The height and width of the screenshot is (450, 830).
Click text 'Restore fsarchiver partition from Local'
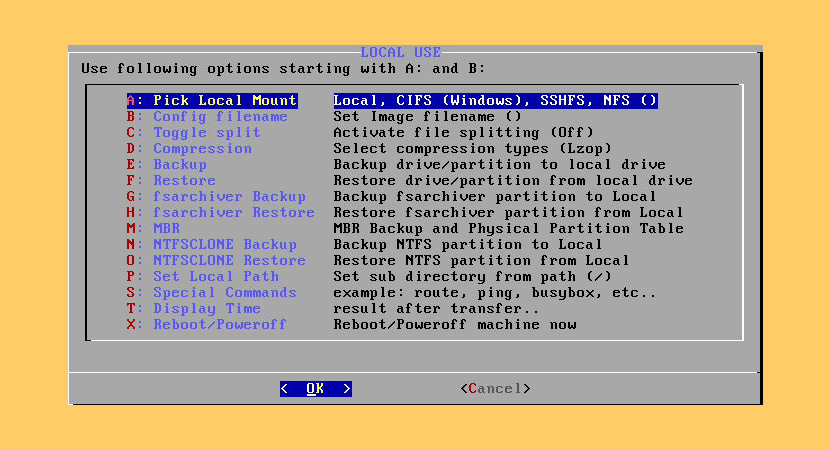pyautogui.click(x=508, y=212)
